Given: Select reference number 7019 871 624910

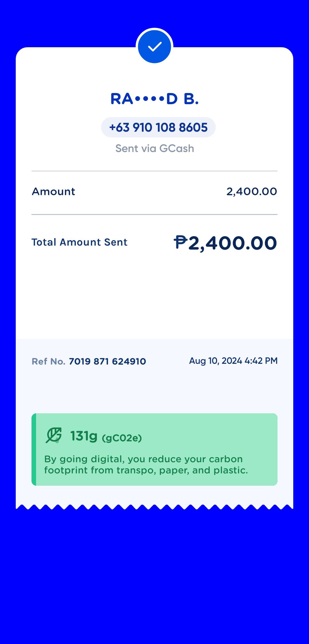Looking at the screenshot, I should 108,361.
